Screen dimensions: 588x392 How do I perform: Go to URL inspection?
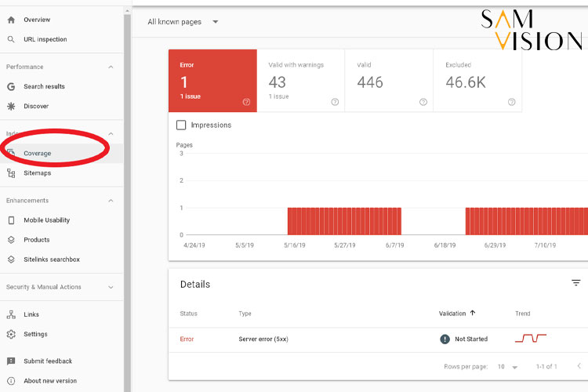(x=45, y=39)
